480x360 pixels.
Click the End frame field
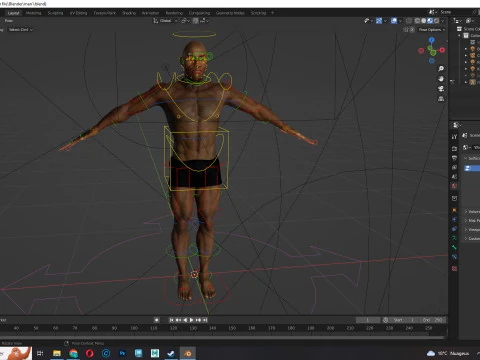coord(432,320)
